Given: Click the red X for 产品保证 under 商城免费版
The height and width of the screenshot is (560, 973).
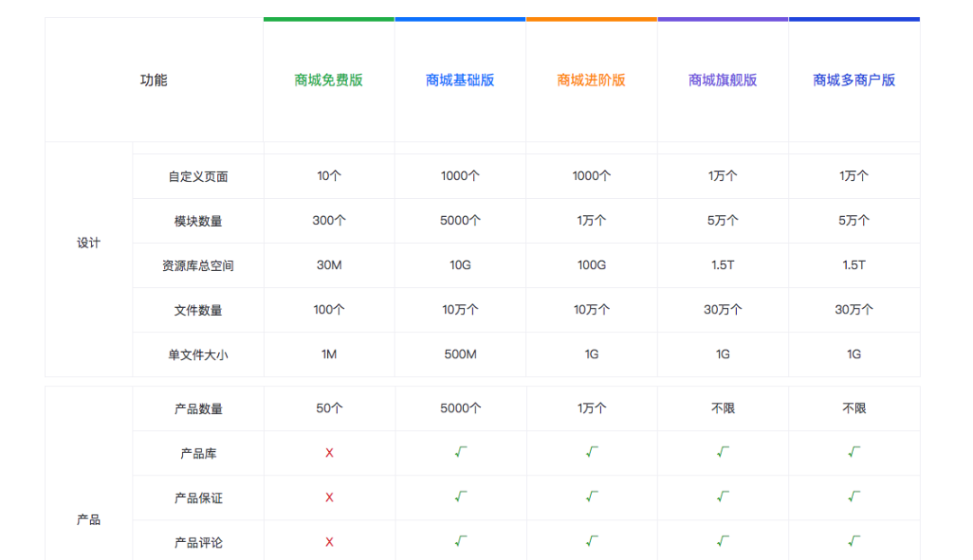Looking at the screenshot, I should pyautogui.click(x=329, y=497).
